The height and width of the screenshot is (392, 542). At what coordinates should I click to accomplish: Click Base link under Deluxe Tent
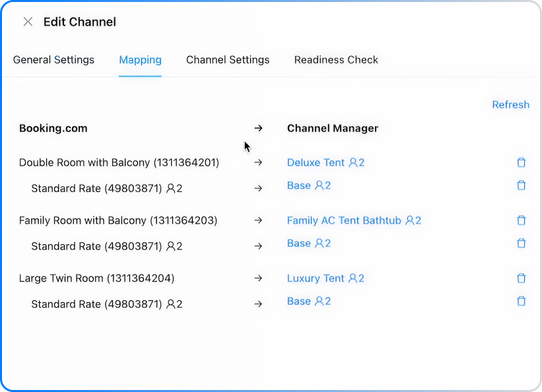pyautogui.click(x=309, y=185)
